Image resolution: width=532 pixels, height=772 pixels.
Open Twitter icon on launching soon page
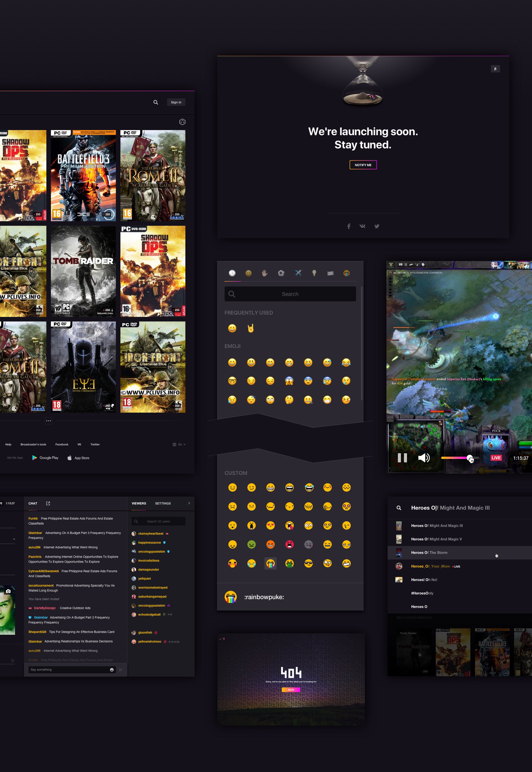pos(377,226)
